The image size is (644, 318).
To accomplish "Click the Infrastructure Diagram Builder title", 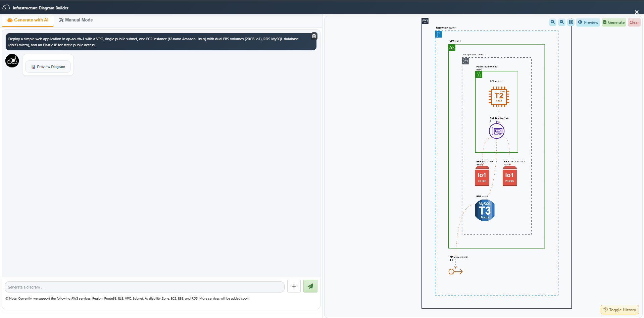I will click(x=41, y=8).
